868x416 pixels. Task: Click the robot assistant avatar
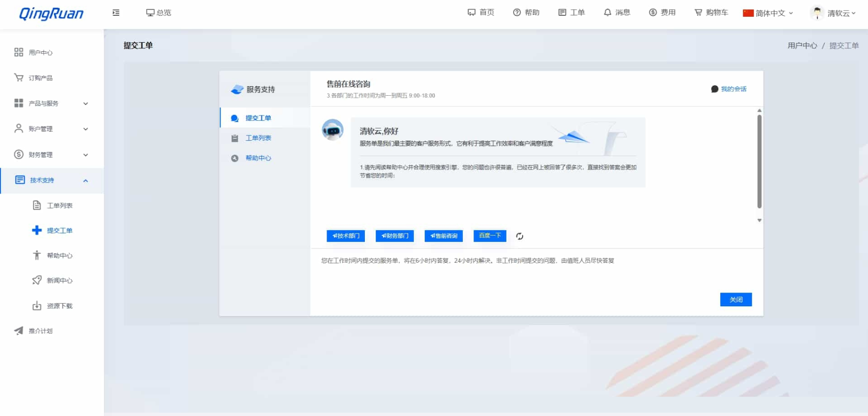click(x=332, y=130)
